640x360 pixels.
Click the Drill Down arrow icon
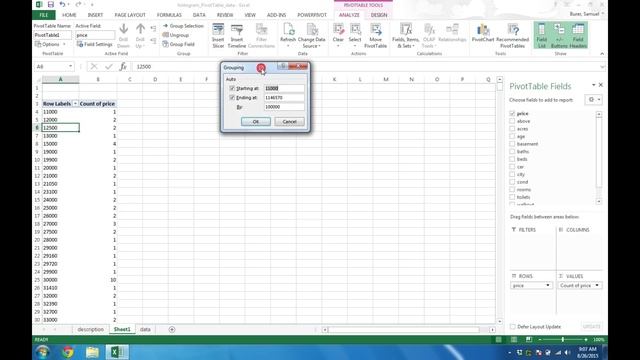click(123, 29)
